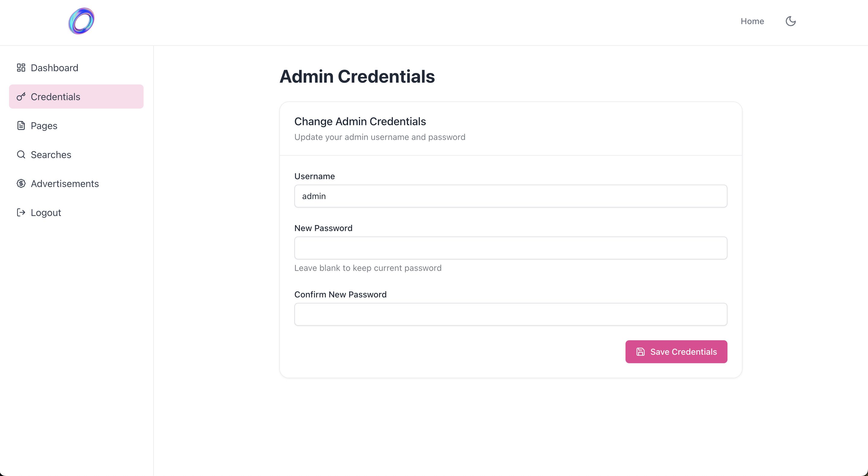Click the Confirm New Password field
The width and height of the screenshot is (868, 476).
[511, 314]
